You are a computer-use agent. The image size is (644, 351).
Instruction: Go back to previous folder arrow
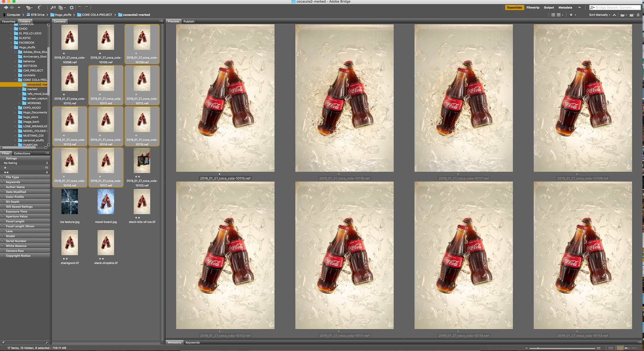pos(6,7)
